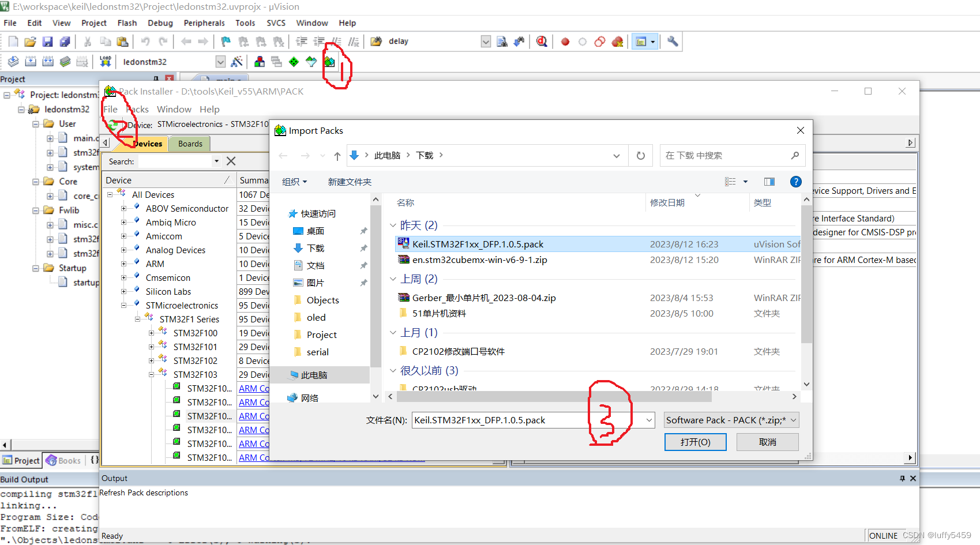Open the file name history dropdown arrow

point(649,420)
